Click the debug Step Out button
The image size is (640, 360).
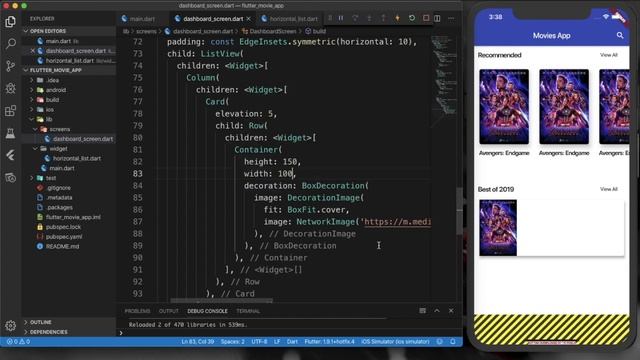pos(383,18)
